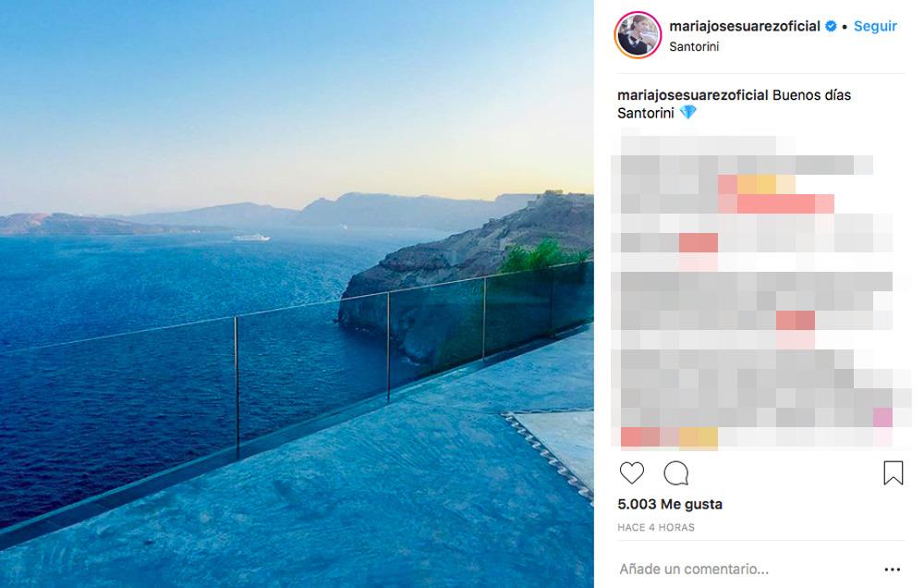
Task: Open the Santorini location tag under the username
Action: pos(694,46)
